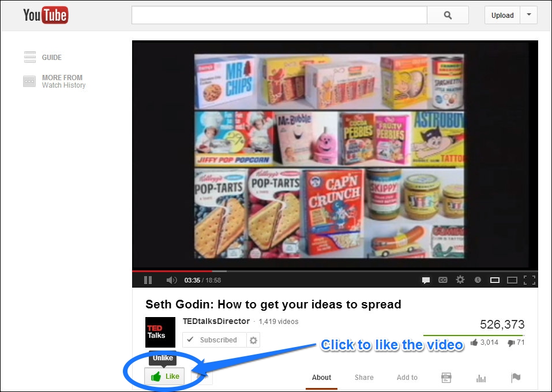Switch to the large player size
Image resolution: width=552 pixels, height=392 pixels.
(x=512, y=280)
